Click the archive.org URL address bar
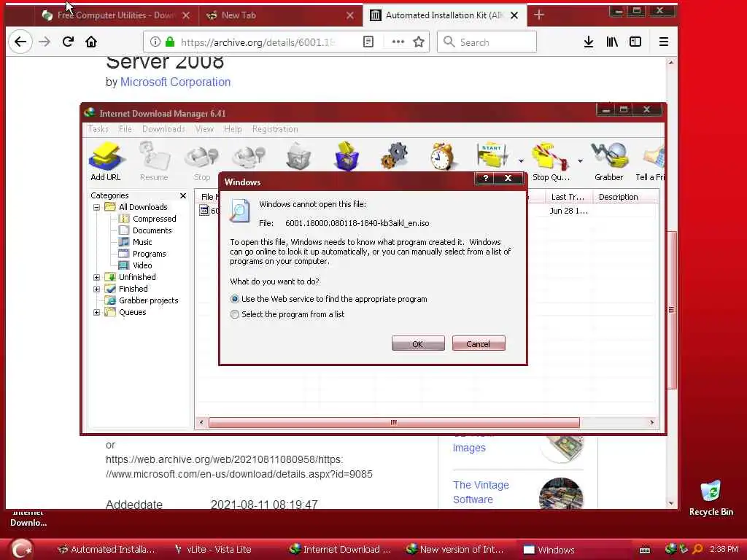 [x=258, y=42]
